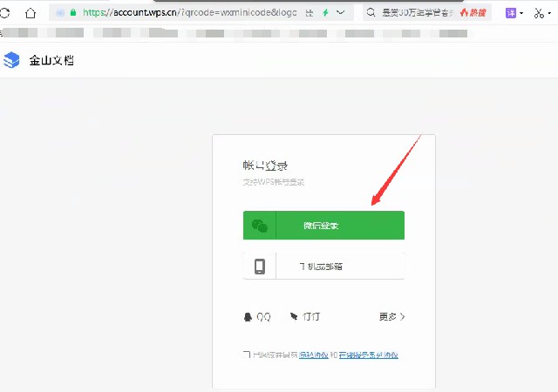Go to the browser home page icon
Image resolution: width=558 pixels, height=392 pixels.
31,13
